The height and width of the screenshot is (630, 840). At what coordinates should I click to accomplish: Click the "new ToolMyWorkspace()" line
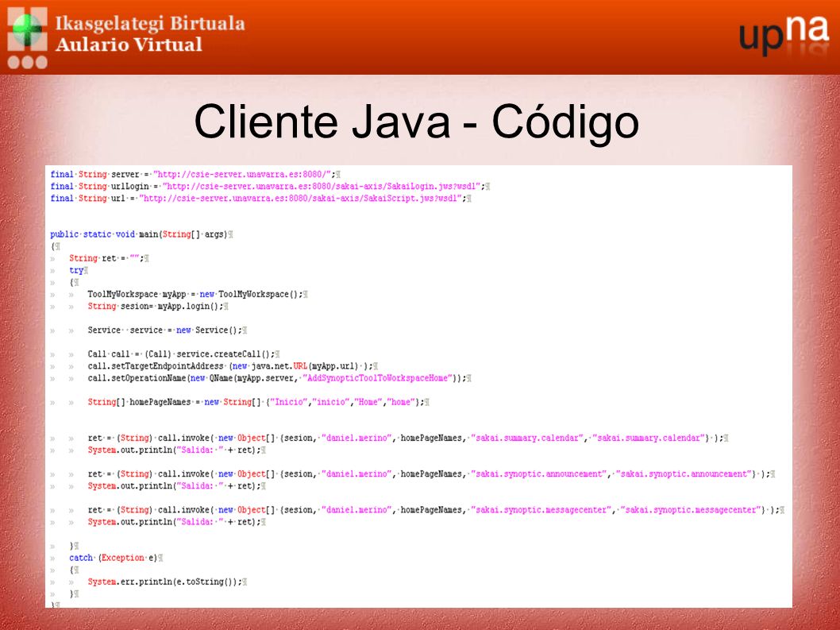pyautogui.click(x=197, y=295)
